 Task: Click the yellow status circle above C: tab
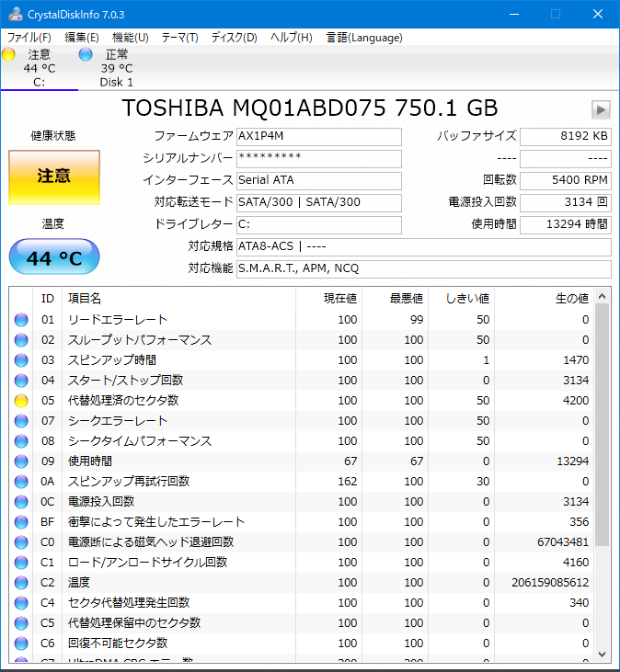[x=8, y=54]
